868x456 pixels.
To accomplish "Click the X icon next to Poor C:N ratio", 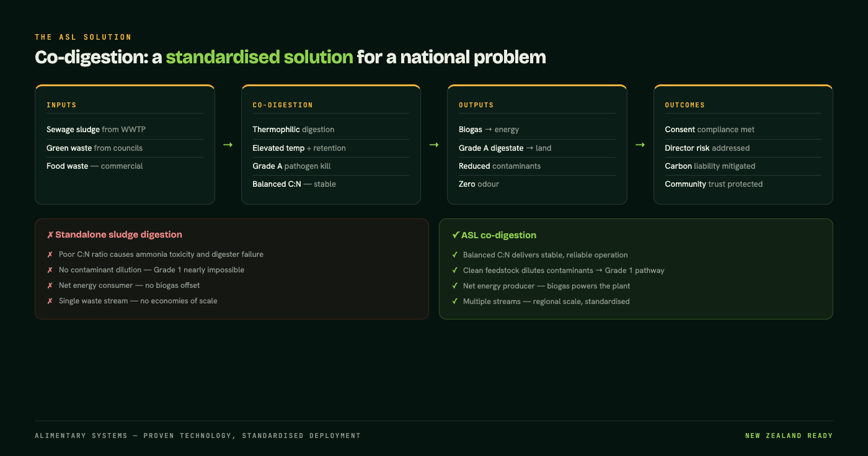I will click(x=50, y=255).
